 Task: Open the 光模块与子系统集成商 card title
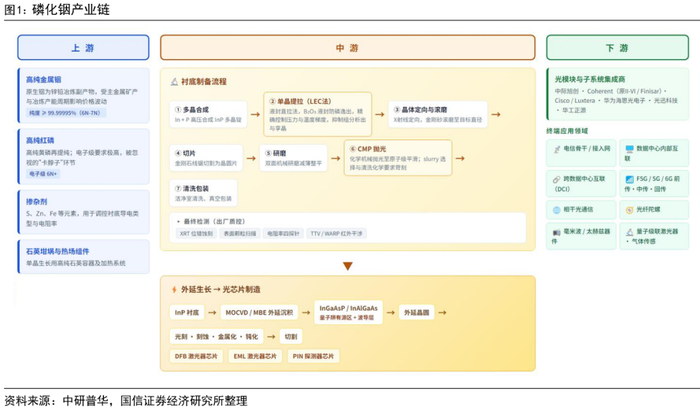tap(590, 79)
